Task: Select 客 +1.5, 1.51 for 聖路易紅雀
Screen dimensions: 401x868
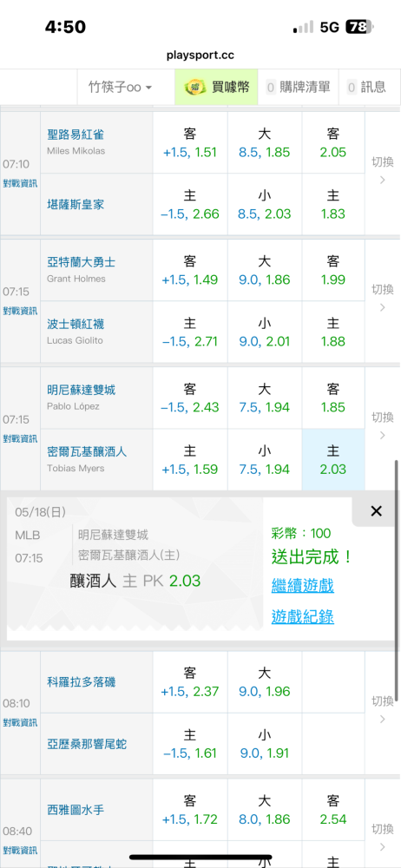Action: tap(190, 143)
